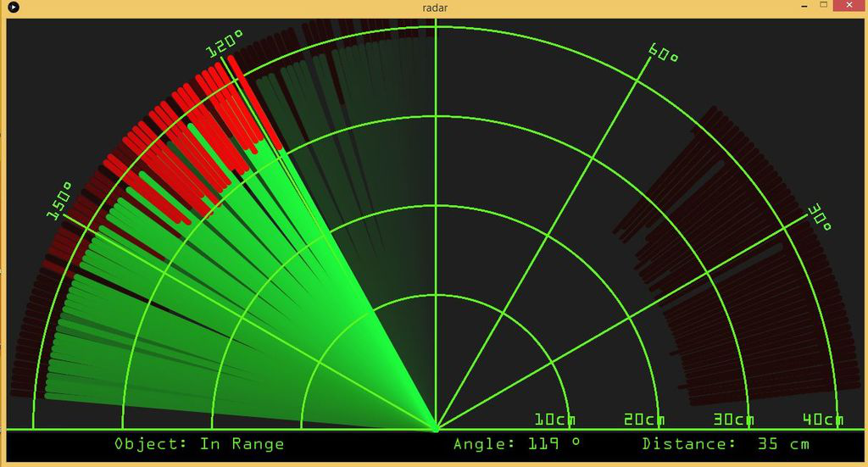Screen dimensions: 868x467
Task: Click the "radar" window title text
Action: coord(435,8)
